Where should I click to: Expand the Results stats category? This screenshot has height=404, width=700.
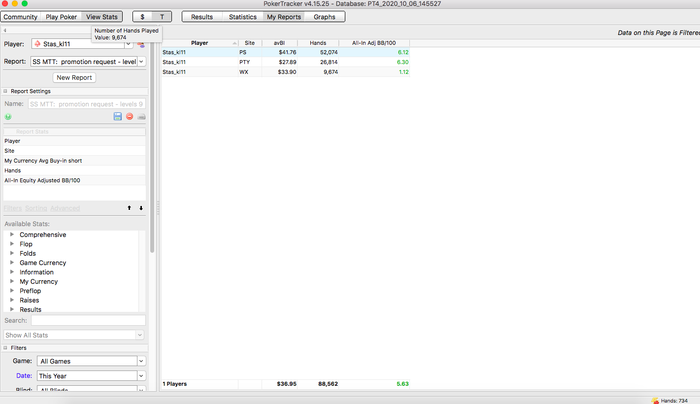(12, 309)
